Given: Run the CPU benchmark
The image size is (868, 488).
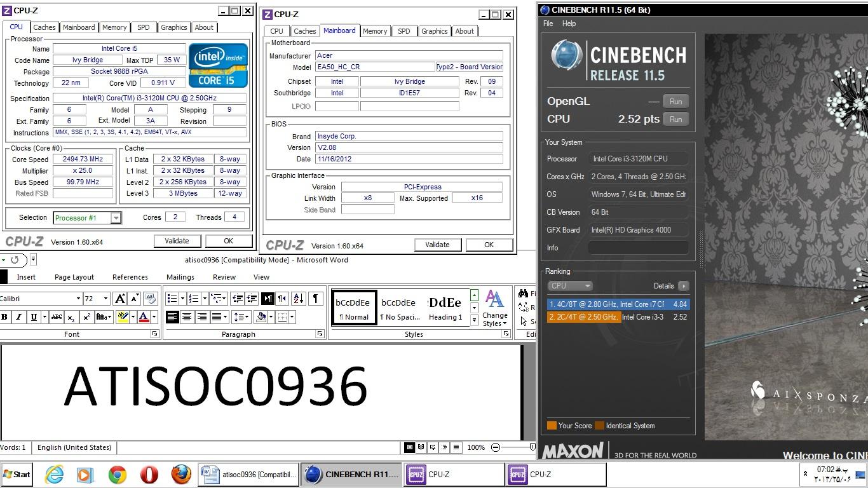Looking at the screenshot, I should pyautogui.click(x=675, y=119).
